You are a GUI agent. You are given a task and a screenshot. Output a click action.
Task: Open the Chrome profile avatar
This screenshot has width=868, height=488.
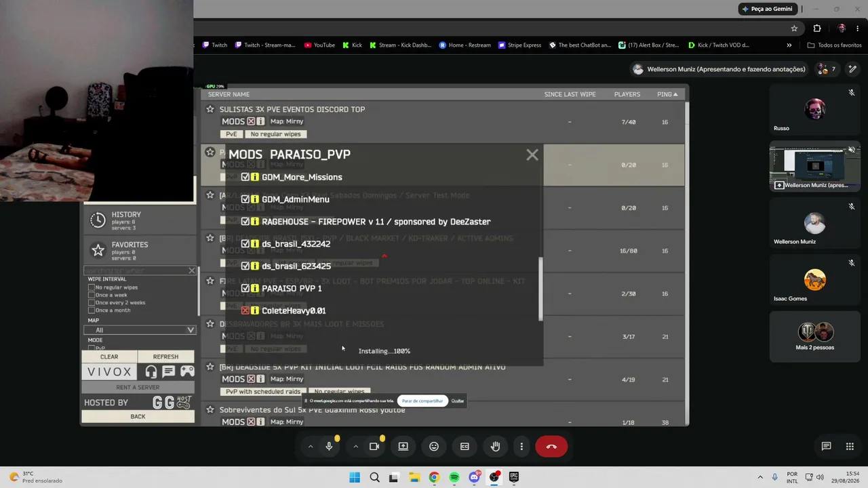point(842,28)
